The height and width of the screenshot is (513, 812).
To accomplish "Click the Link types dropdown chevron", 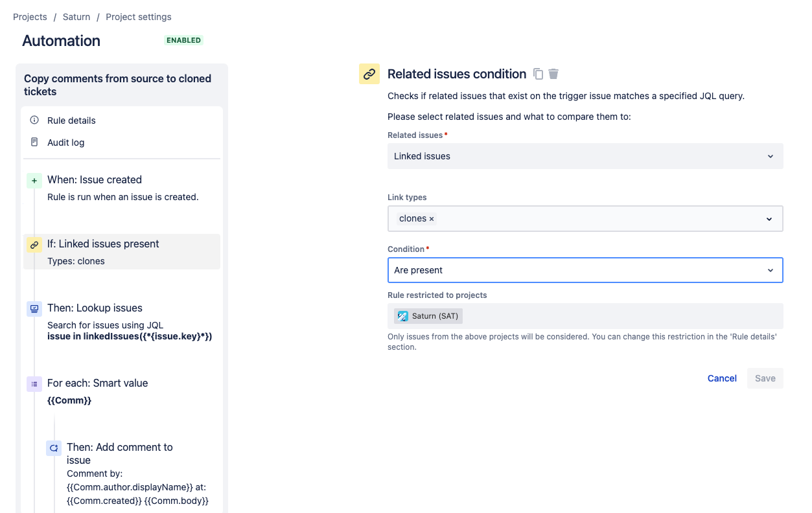I will (769, 219).
